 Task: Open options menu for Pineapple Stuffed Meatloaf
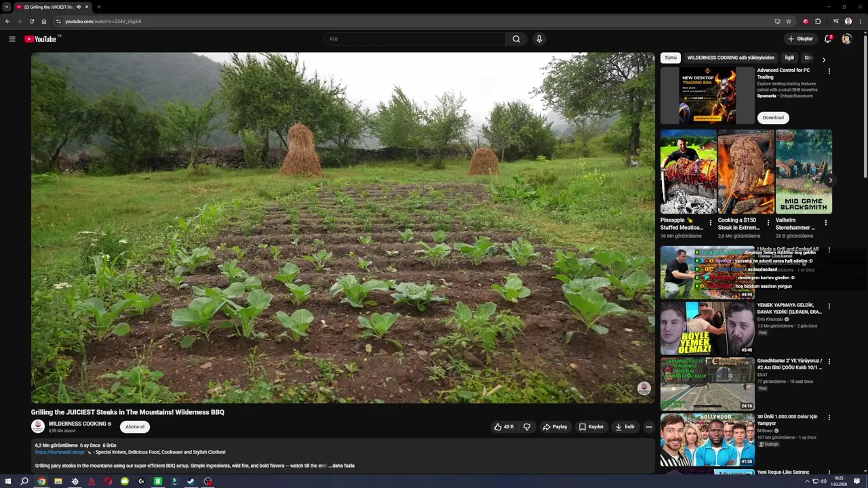pos(711,222)
